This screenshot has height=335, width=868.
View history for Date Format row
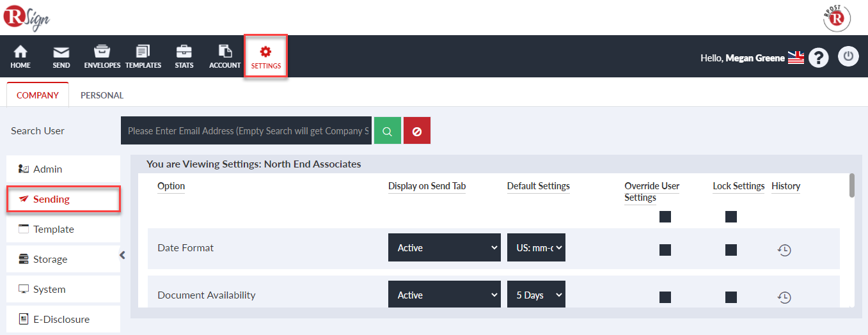coord(784,250)
